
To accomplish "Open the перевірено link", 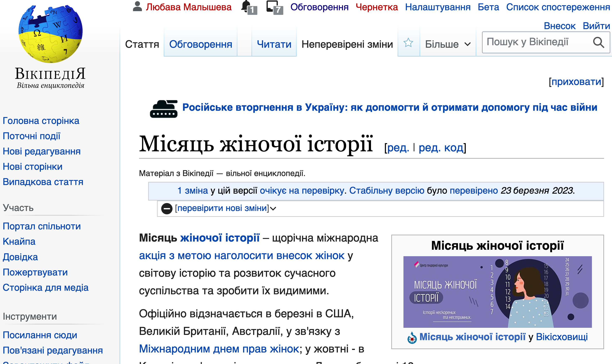I will click(474, 191).
